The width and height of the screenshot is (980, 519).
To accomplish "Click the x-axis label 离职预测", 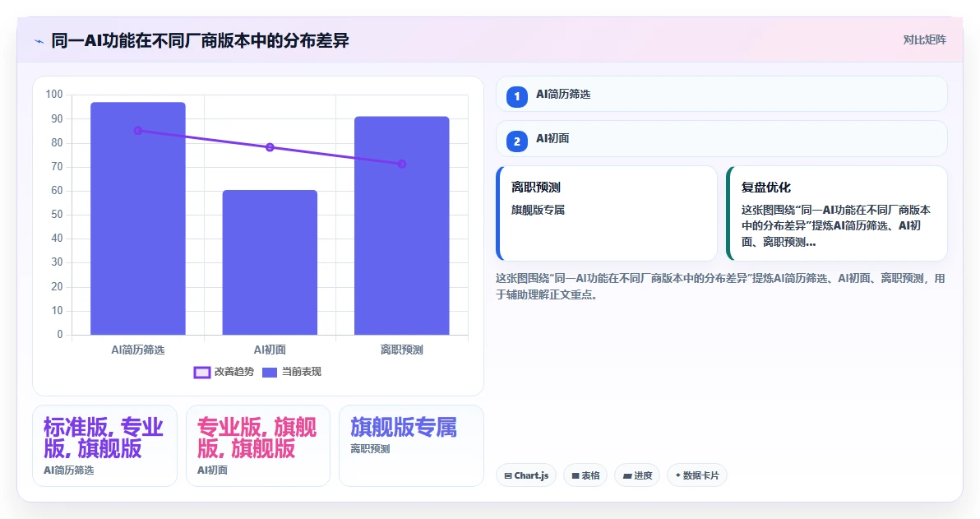I will tap(402, 350).
